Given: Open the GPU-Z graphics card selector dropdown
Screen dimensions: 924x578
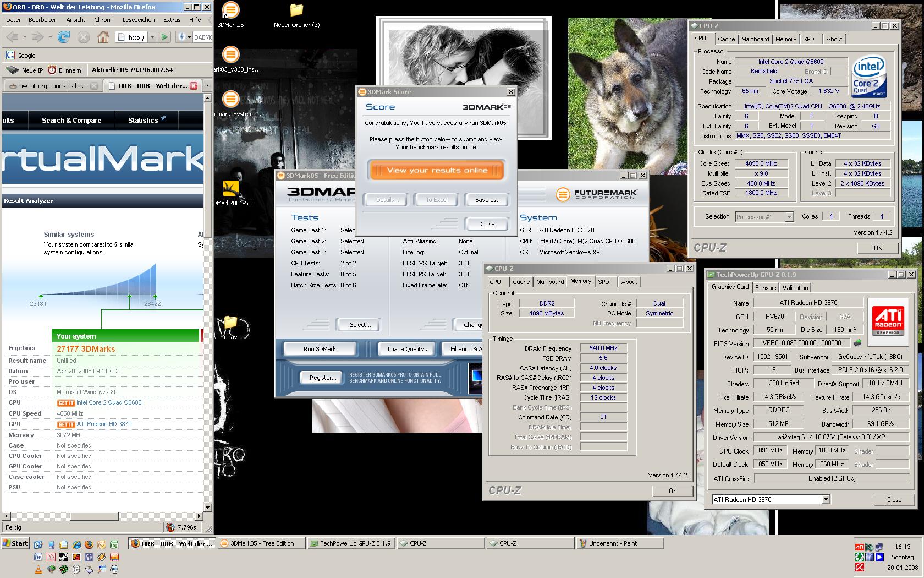Looking at the screenshot, I should click(826, 500).
